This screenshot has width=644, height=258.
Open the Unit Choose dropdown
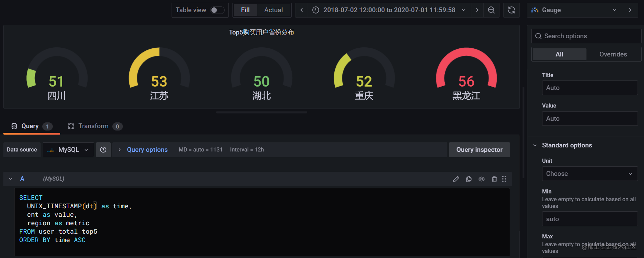[590, 174]
